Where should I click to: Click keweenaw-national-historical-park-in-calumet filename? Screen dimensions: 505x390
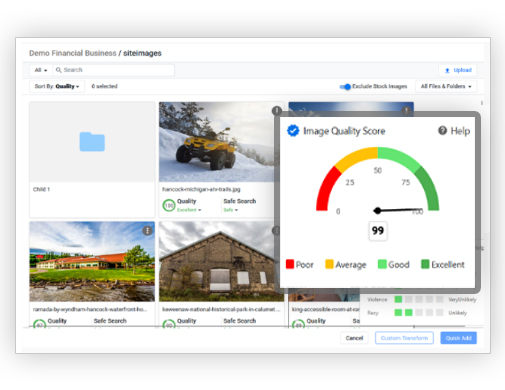pos(221,309)
